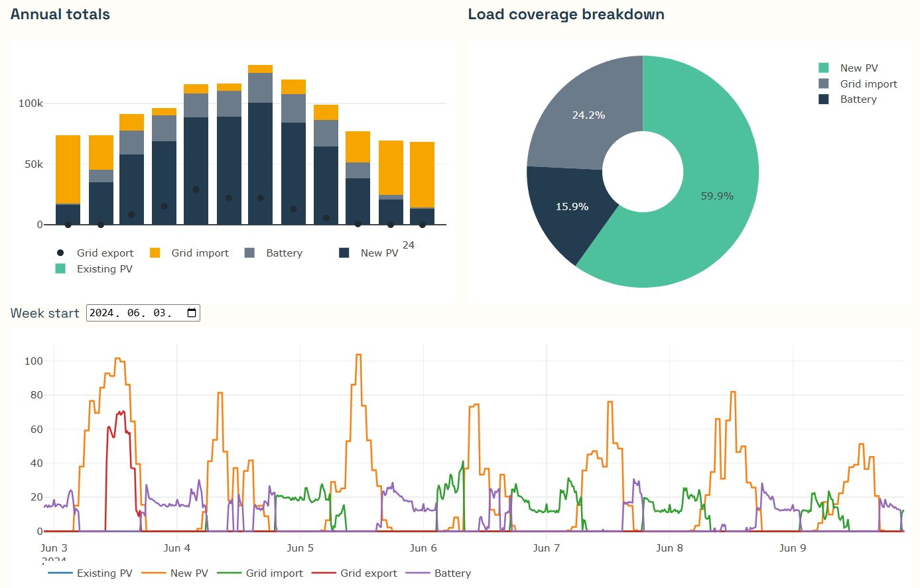Toggle green Grid import line in weekly legend

(274, 573)
